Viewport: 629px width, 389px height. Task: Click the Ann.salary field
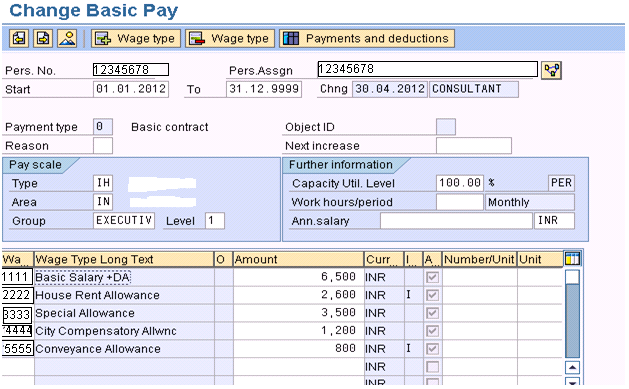[x=456, y=221]
